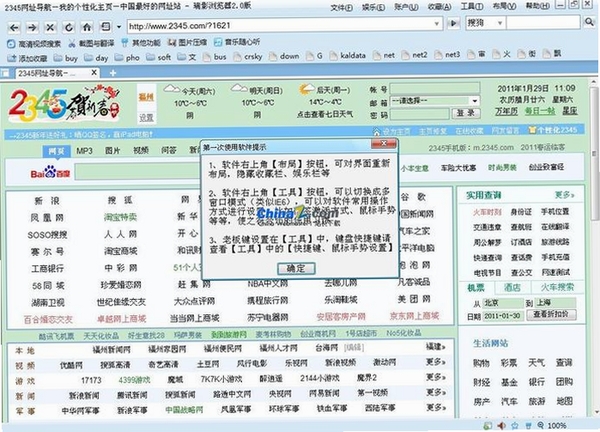Select the MP3 search tab

click(85, 151)
